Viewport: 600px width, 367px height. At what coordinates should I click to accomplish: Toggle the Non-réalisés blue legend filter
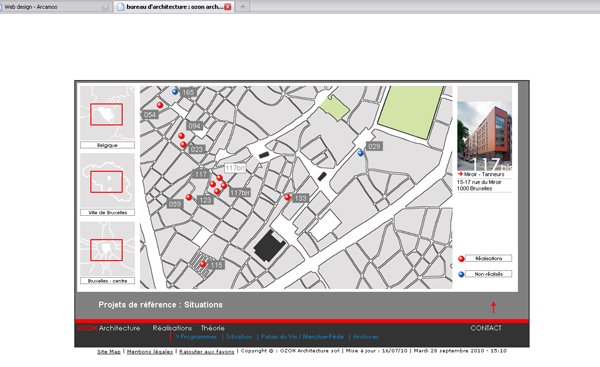(x=488, y=274)
